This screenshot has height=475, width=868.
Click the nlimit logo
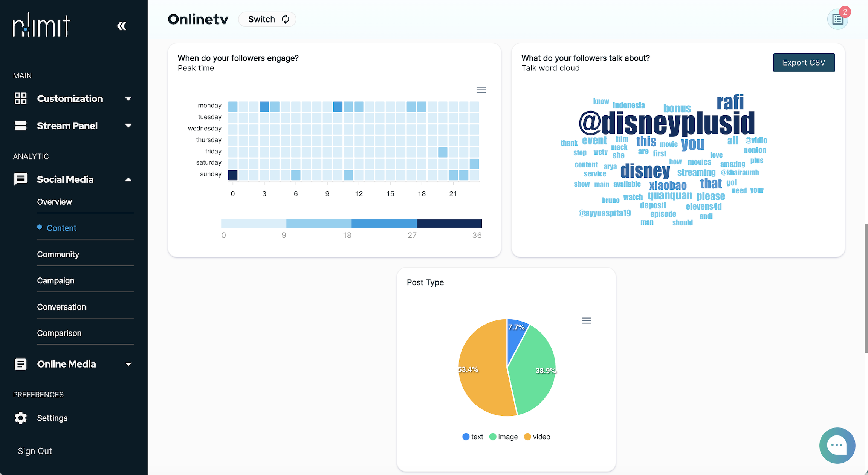pos(41,25)
